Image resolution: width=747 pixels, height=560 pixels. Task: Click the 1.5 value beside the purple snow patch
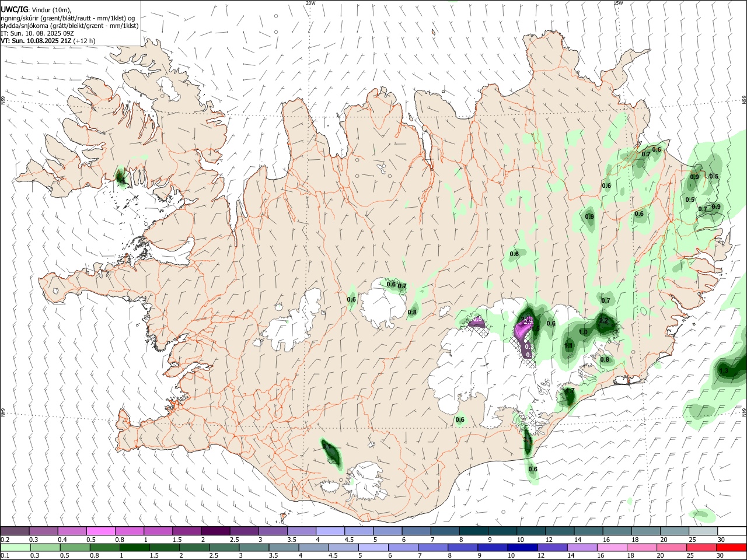[x=535, y=328]
